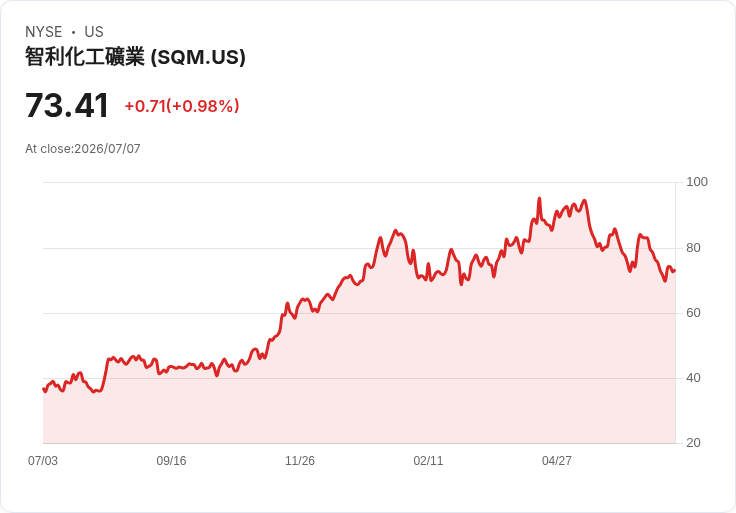Screen dimensions: 736x513
Task: Click the 100 y-axis value label
Action: [x=697, y=182]
